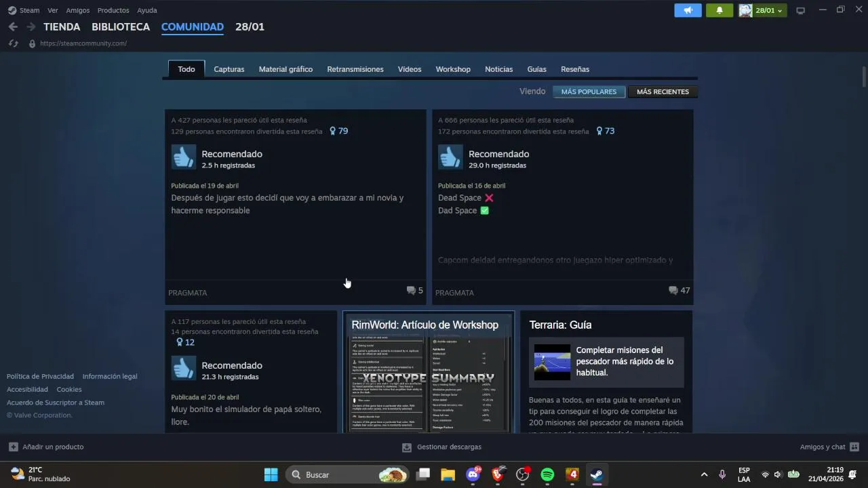Select the Todo tab

pyautogui.click(x=186, y=69)
